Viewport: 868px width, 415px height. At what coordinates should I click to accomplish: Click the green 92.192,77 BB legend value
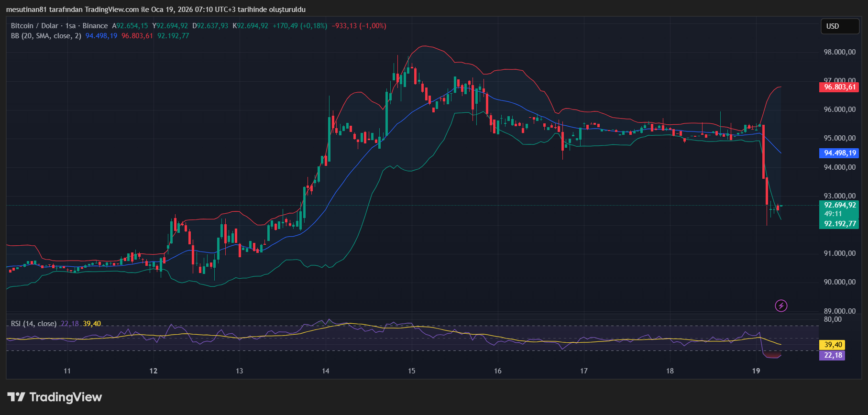tap(173, 36)
